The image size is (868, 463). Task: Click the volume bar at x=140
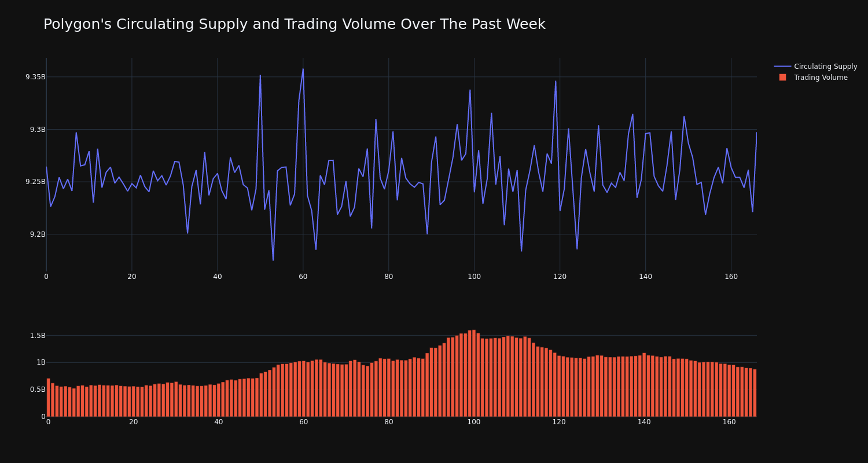(644, 385)
